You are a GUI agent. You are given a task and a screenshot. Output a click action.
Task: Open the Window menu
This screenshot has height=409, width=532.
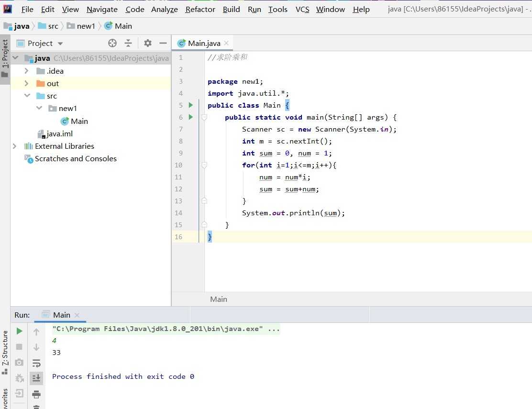331,10
